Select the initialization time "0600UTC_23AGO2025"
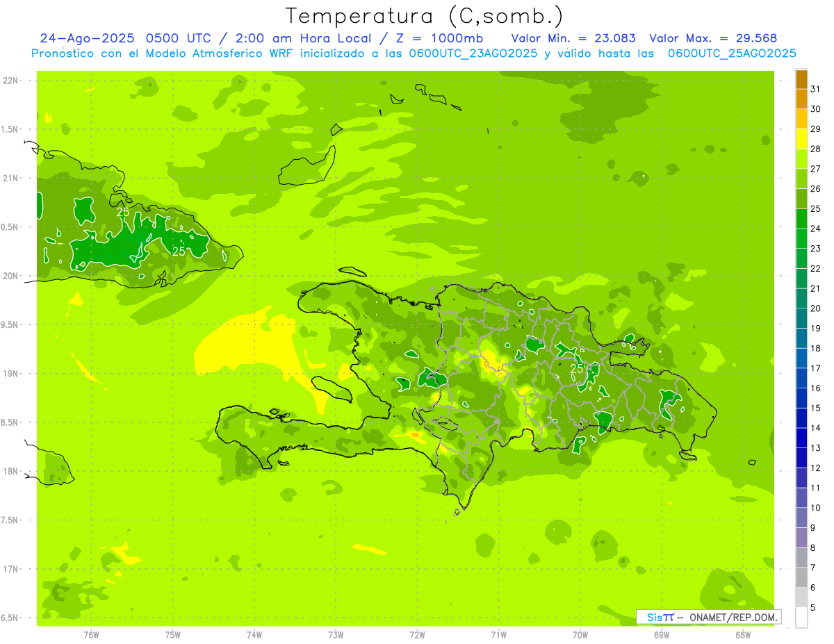 click(474, 53)
